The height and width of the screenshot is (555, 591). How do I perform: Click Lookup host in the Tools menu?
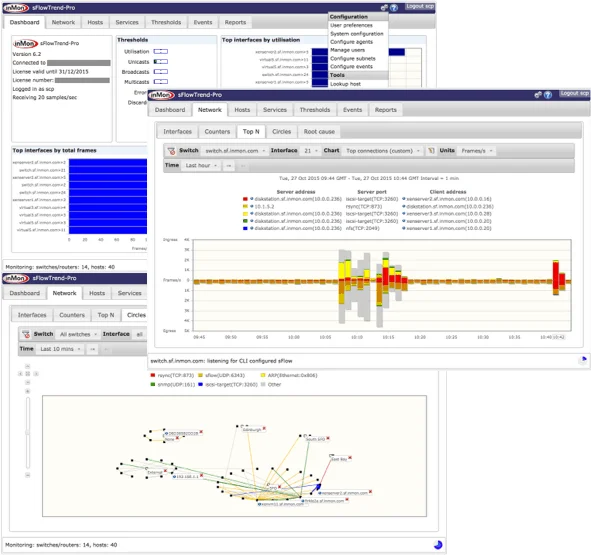(x=345, y=84)
